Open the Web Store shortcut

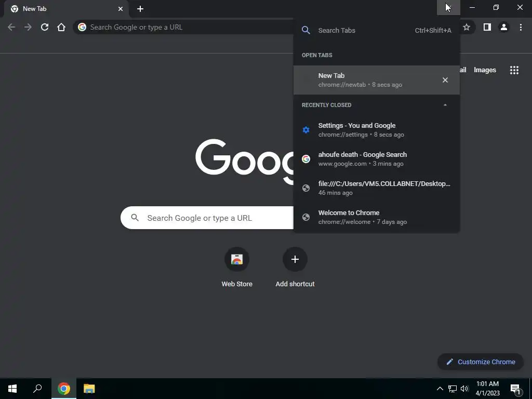(x=237, y=268)
